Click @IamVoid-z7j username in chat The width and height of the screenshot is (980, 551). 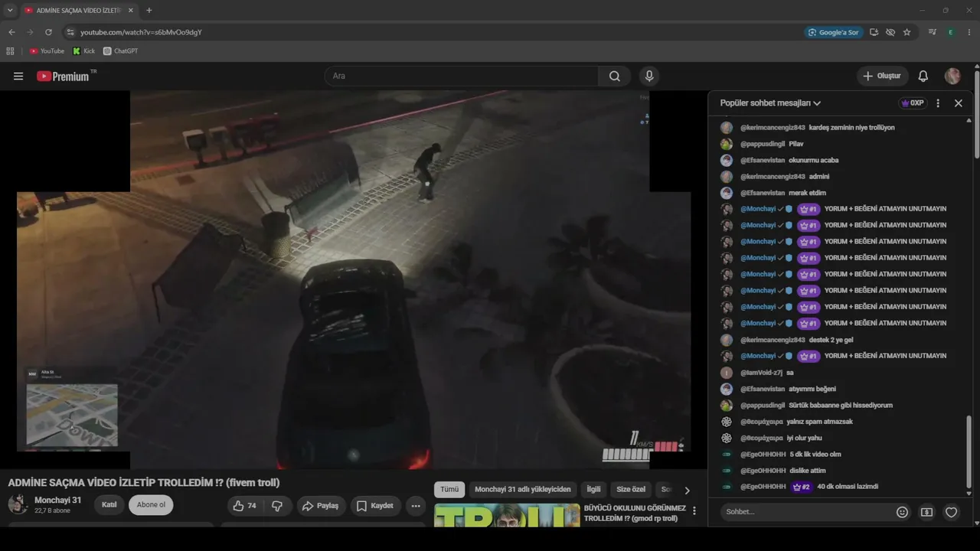(761, 373)
